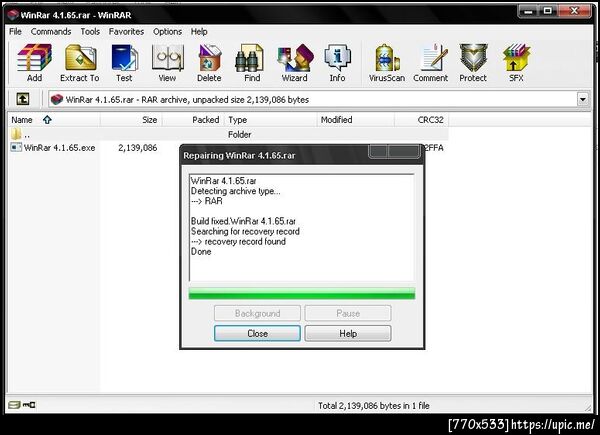Click the disabled Pause button
600x435 pixels.
348,313
